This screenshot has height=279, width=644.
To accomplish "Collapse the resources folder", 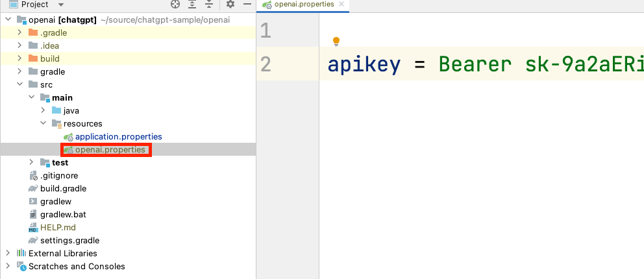I will click(x=43, y=123).
